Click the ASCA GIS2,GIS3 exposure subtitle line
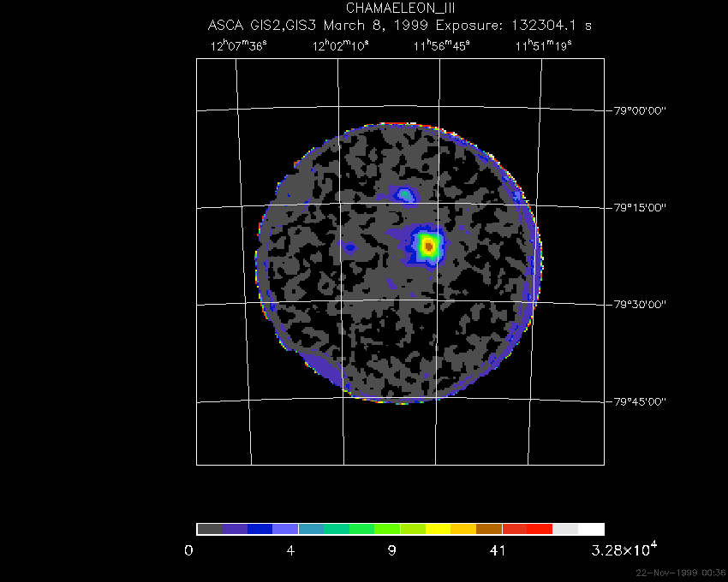This screenshot has height=582, width=728. point(400,25)
